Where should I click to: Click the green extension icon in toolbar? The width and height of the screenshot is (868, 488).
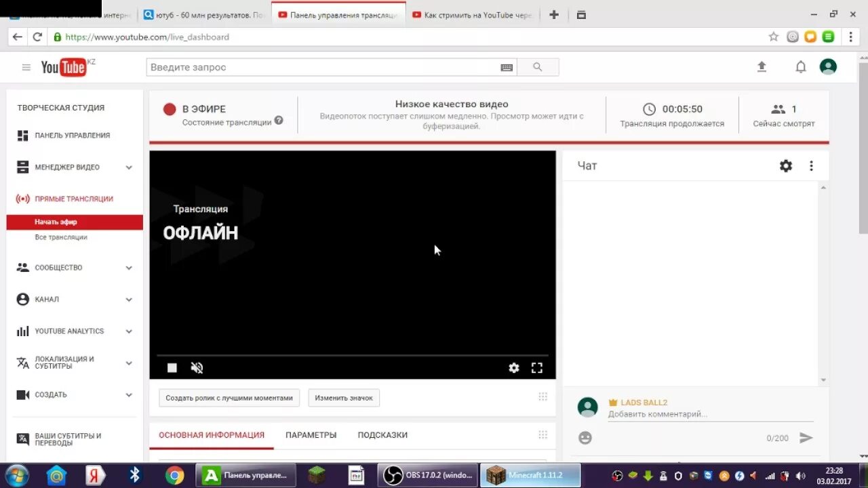[x=828, y=37]
